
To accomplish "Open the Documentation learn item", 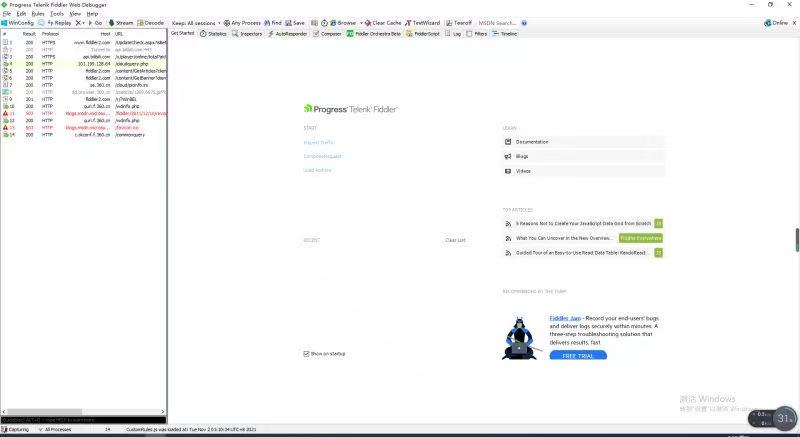I will pyautogui.click(x=584, y=142).
